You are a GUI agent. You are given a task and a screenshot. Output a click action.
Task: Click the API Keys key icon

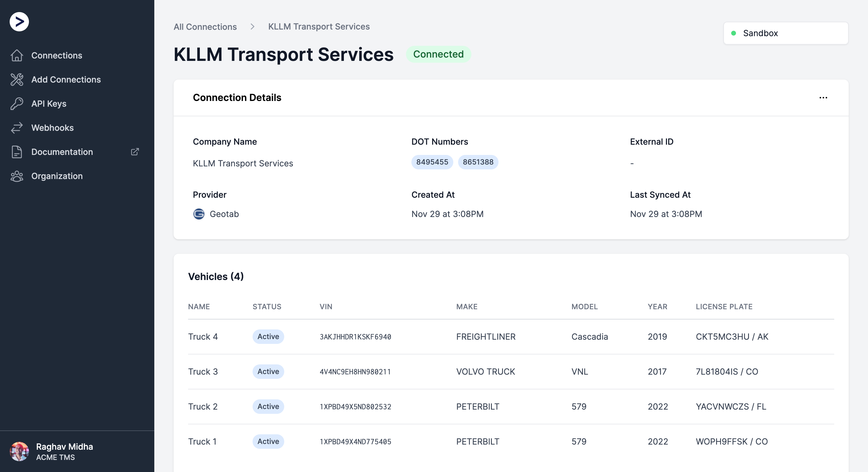click(x=17, y=104)
